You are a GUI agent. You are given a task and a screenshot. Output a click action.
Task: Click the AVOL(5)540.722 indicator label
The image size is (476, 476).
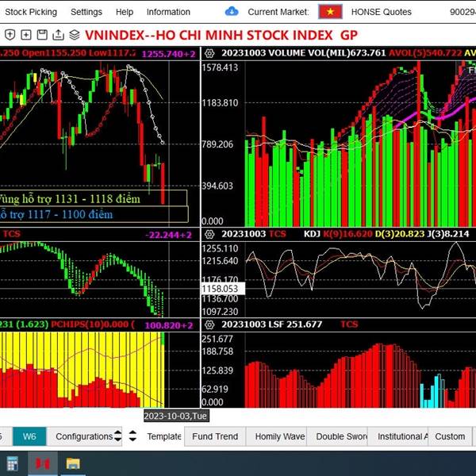(x=425, y=53)
